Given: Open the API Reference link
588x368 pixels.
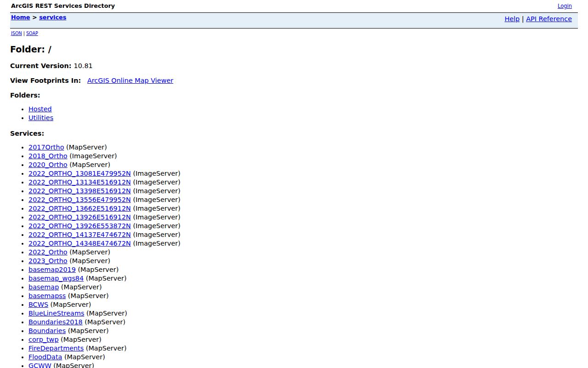Looking at the screenshot, I should 549,19.
